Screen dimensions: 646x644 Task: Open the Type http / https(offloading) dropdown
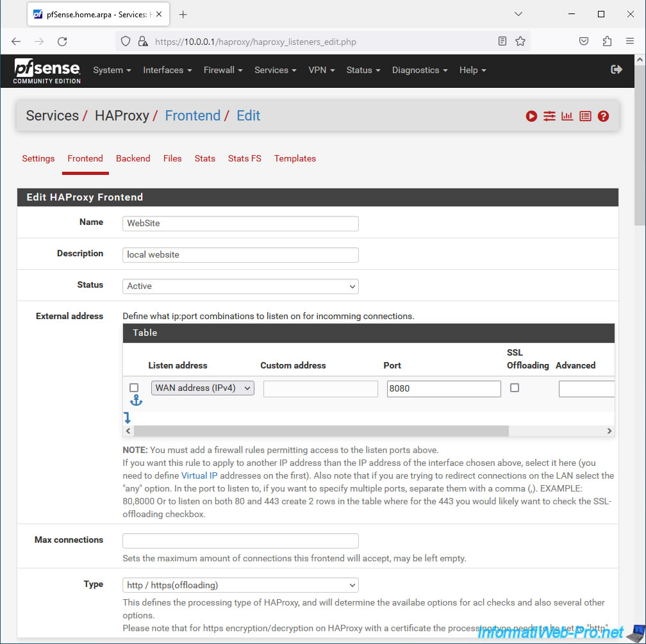click(x=240, y=585)
